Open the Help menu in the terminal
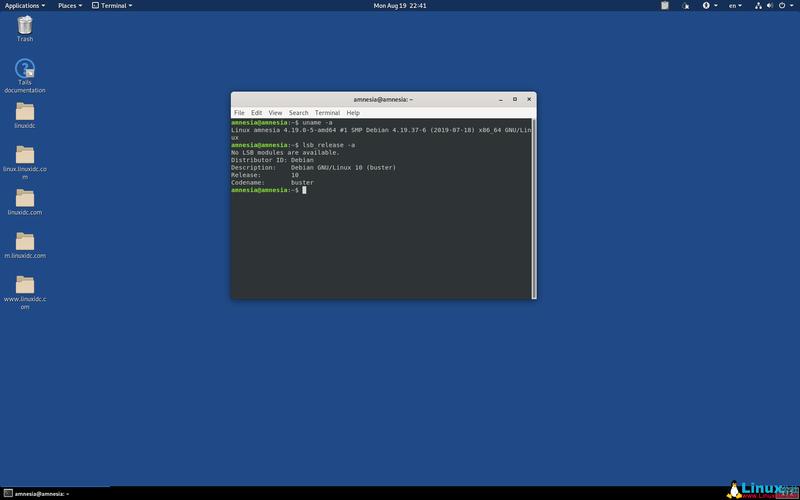This screenshot has width=800, height=500. tap(353, 113)
